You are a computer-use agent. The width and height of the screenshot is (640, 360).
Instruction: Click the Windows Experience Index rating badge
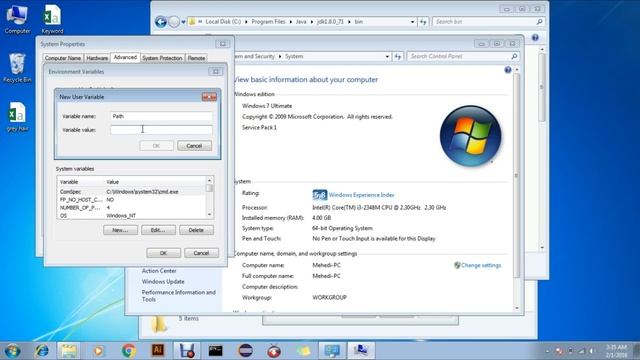[x=320, y=195]
